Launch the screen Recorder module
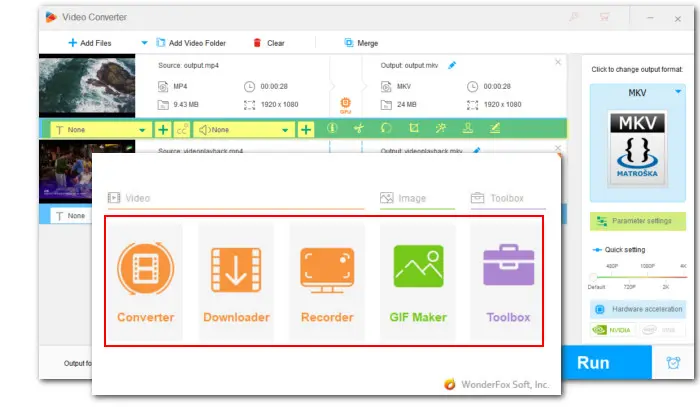The width and height of the screenshot is (700, 407). [x=327, y=282]
